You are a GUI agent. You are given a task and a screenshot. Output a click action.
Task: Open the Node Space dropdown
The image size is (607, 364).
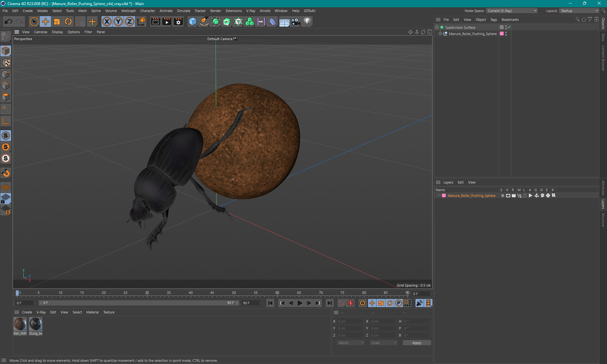pyautogui.click(x=512, y=11)
